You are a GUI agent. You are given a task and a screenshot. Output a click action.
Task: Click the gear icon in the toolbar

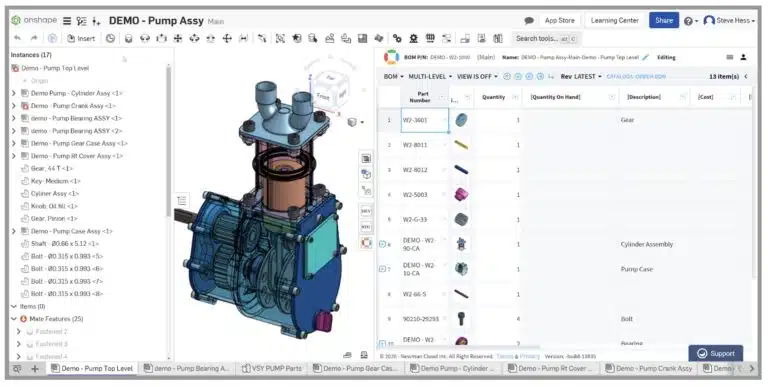pyautogui.click(x=413, y=38)
